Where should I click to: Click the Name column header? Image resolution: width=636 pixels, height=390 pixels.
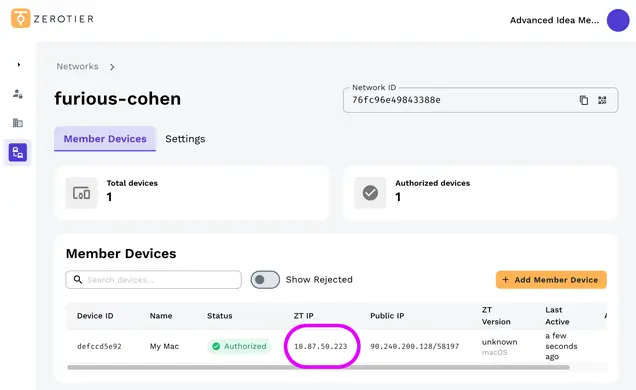coord(161,316)
